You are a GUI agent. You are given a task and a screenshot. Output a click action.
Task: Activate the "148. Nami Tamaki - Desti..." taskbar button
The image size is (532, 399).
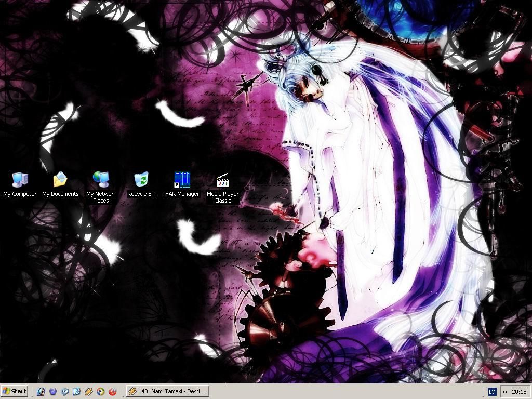168,391
